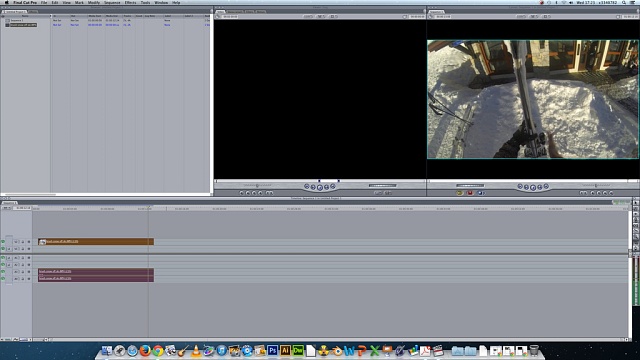This screenshot has width=640, height=360.
Task: Toggle Auto Select on the lowest audio track
Action: pos(29,278)
